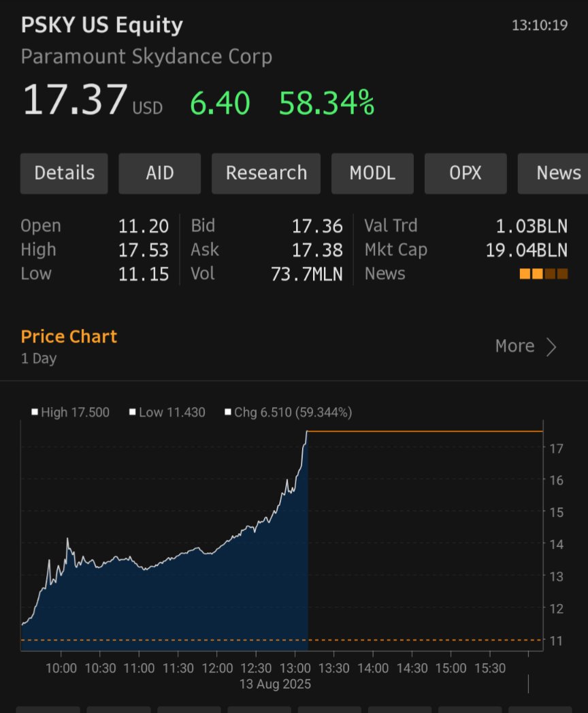
Task: Open the Research button
Action: [266, 173]
